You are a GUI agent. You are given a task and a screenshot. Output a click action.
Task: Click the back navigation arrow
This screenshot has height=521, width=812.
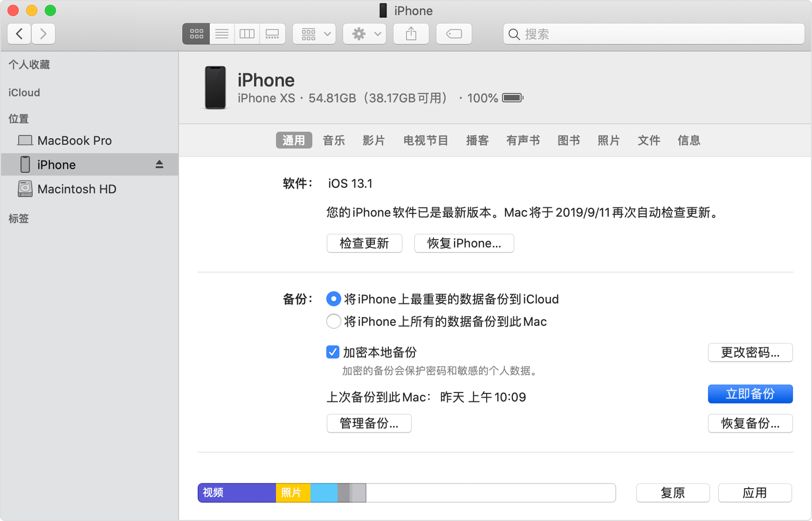click(x=19, y=34)
